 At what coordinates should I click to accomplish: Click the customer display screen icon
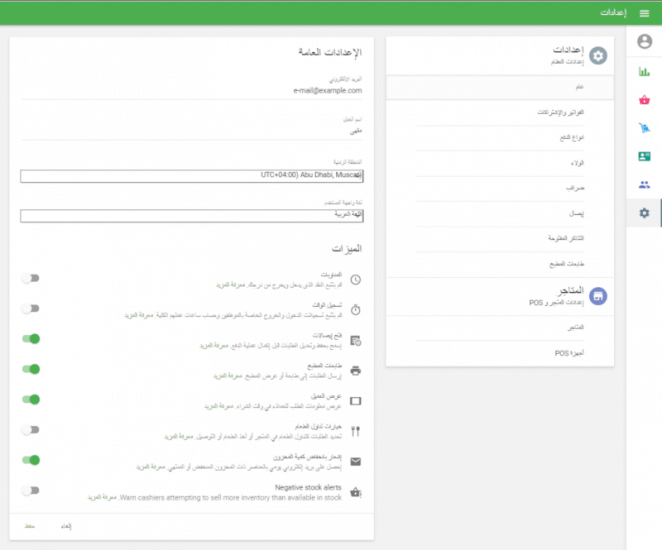coord(355,401)
